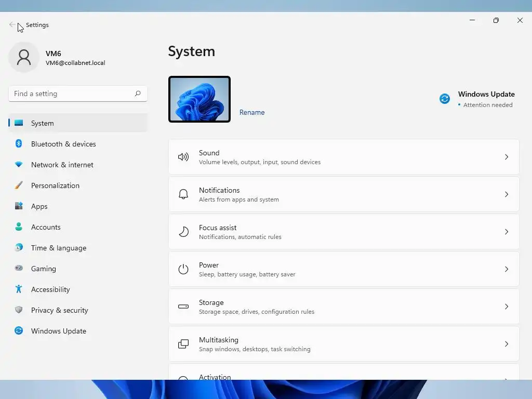Screen dimensions: 532x399
Task: Select System in the sidebar
Action: pos(78,123)
